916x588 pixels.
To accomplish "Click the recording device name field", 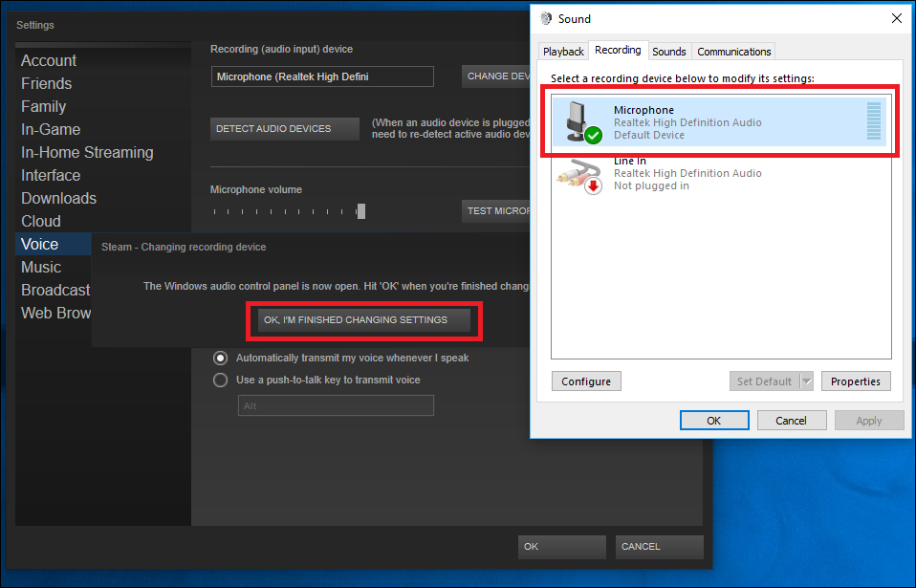I will pyautogui.click(x=322, y=76).
